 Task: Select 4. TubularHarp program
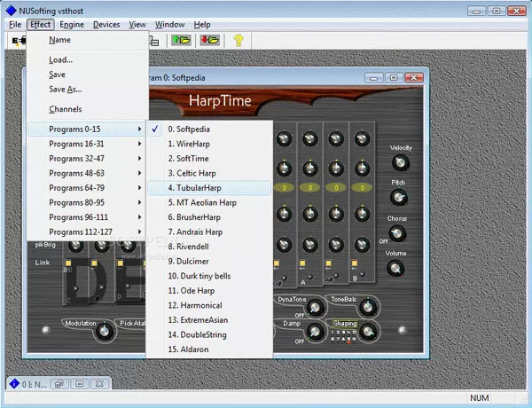point(209,188)
